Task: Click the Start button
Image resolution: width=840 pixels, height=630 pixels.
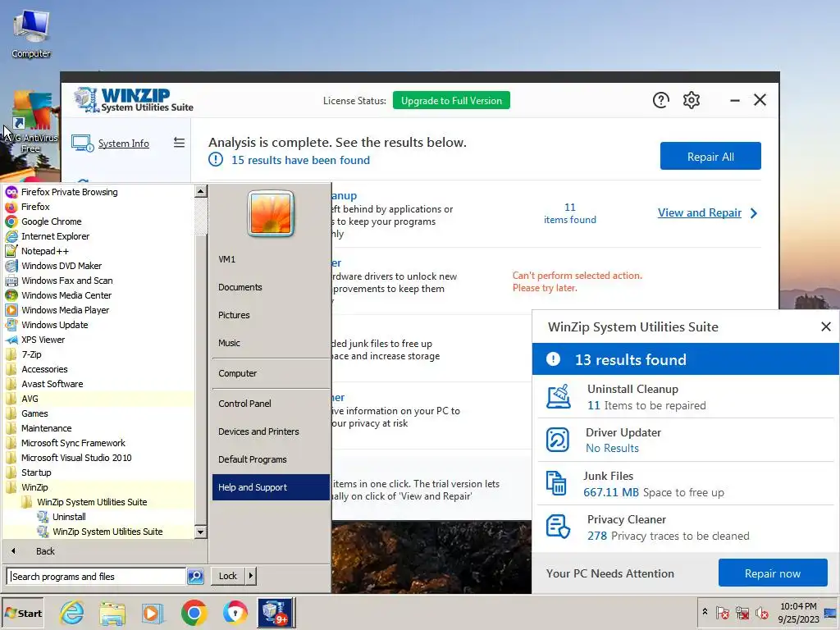Action: pyautogui.click(x=22, y=613)
